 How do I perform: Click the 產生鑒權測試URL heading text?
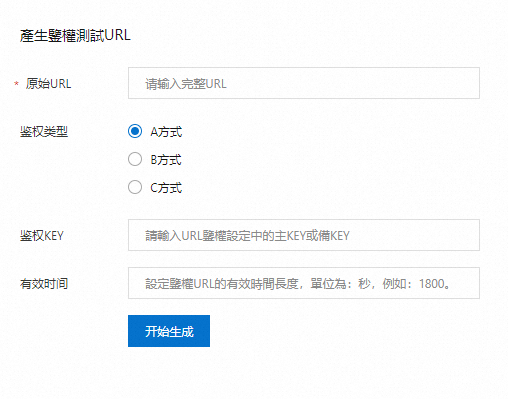[x=75, y=35]
